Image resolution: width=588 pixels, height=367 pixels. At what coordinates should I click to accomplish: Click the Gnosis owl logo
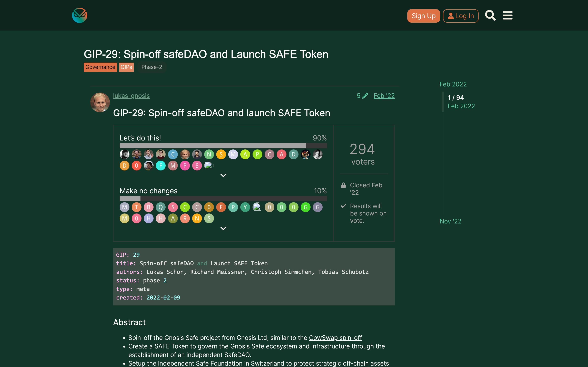[79, 15]
